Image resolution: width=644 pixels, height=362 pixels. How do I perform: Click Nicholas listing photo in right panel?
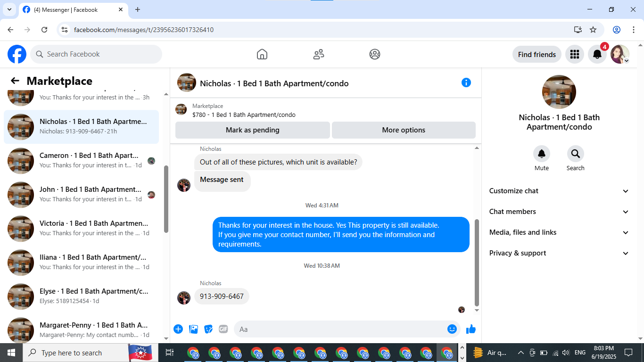559,92
